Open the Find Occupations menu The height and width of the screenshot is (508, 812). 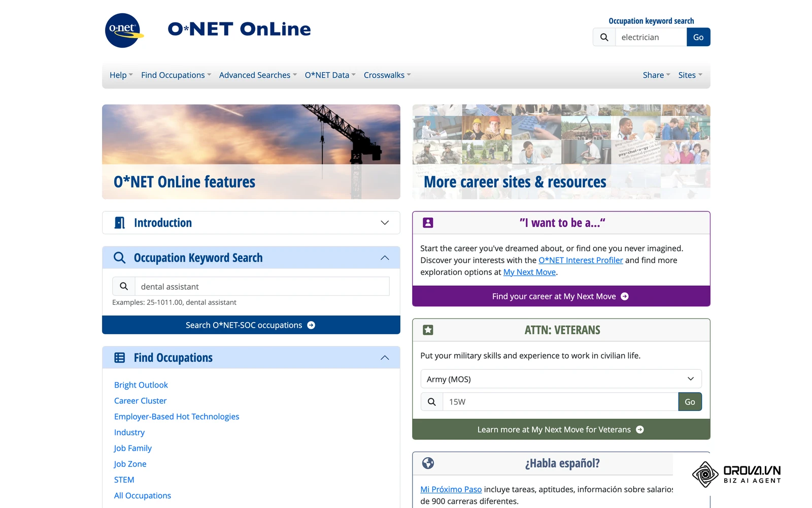(176, 75)
